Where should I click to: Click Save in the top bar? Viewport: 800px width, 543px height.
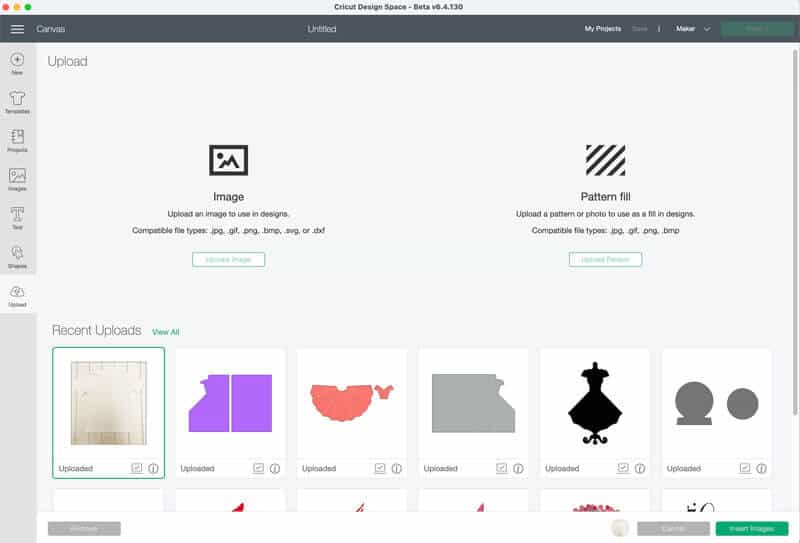(639, 29)
